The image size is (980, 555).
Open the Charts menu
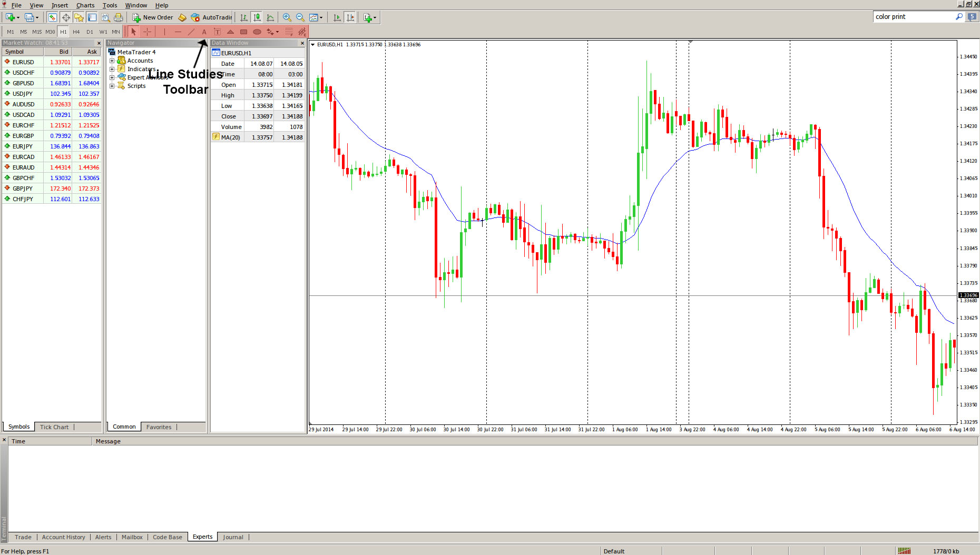85,5
